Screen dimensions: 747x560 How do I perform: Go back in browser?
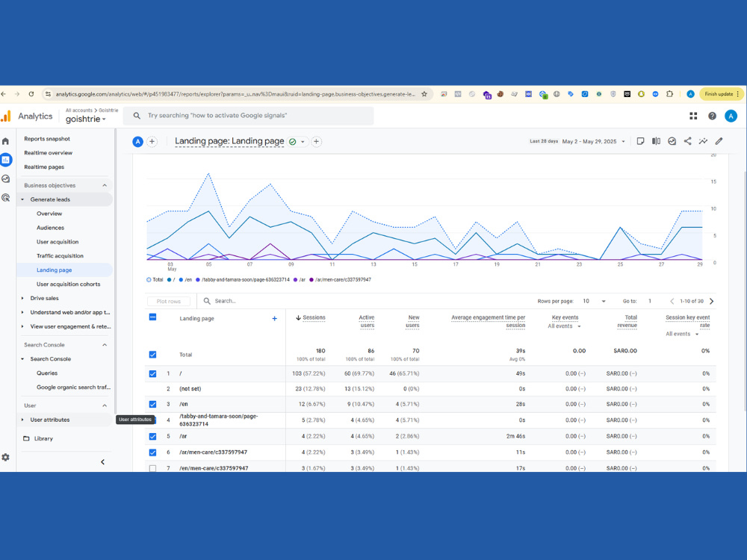pyautogui.click(x=3, y=94)
